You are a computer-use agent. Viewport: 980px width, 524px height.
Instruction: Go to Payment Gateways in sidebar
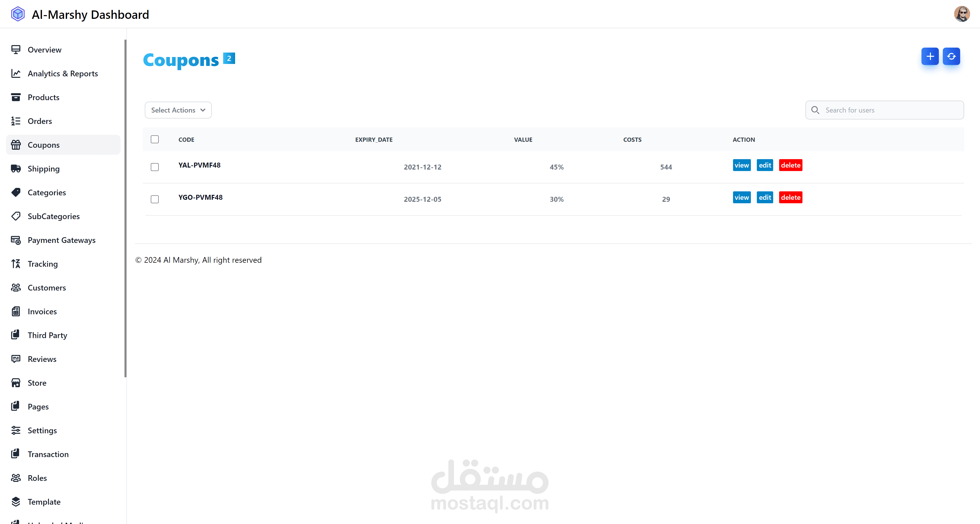click(61, 240)
